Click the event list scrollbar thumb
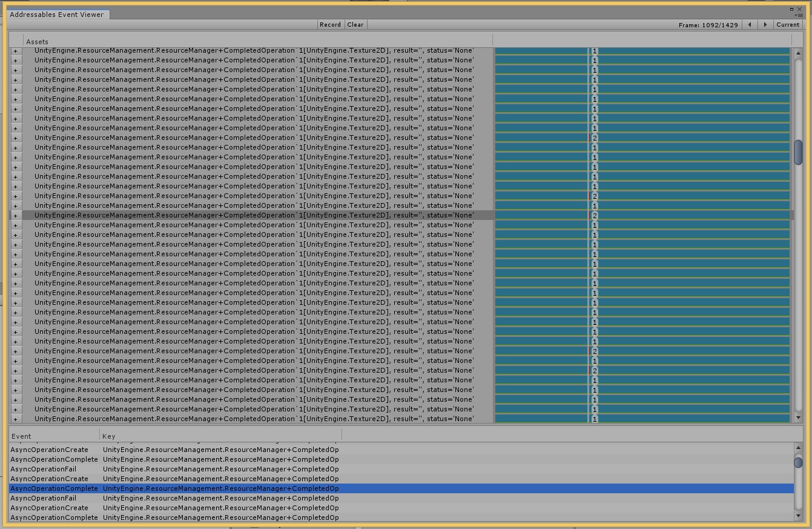 point(798,462)
